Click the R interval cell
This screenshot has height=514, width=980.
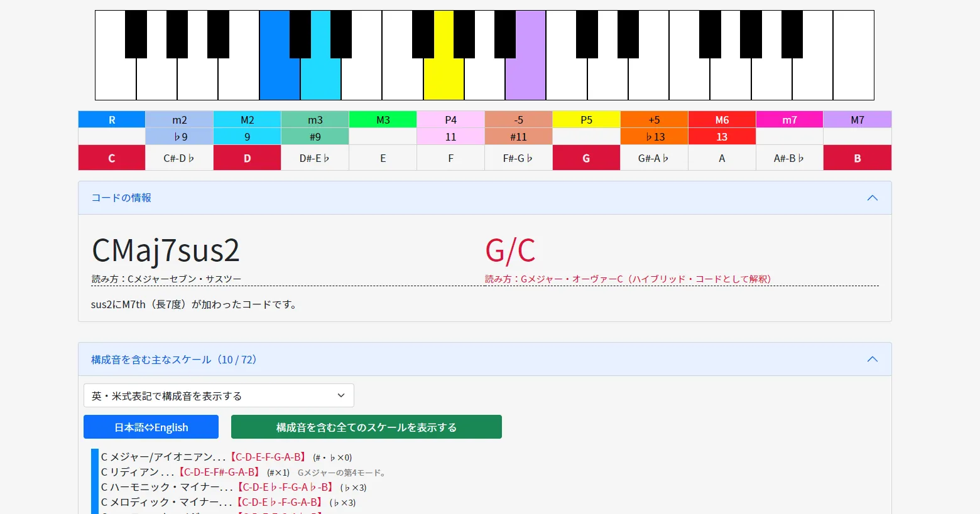(112, 119)
